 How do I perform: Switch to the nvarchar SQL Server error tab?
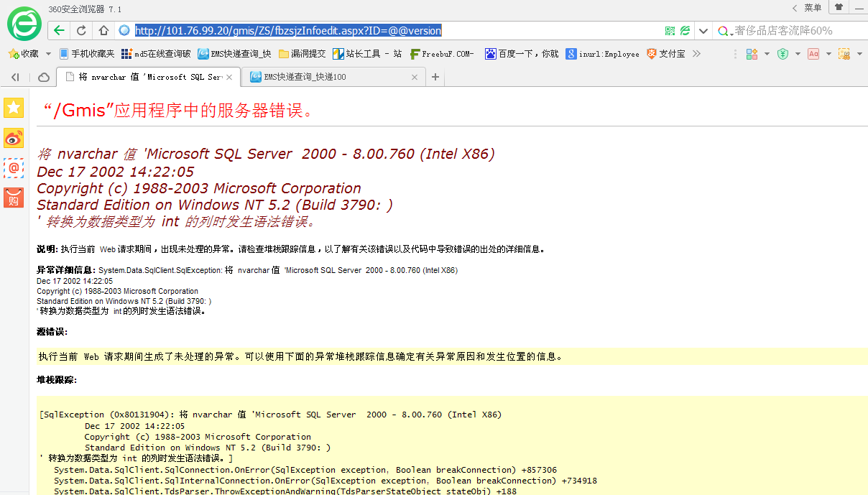point(147,77)
